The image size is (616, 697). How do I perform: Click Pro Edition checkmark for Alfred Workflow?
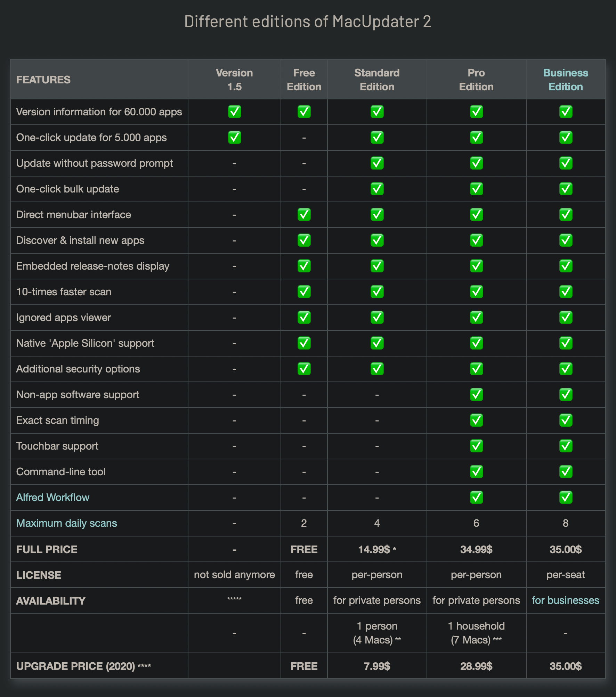476,497
